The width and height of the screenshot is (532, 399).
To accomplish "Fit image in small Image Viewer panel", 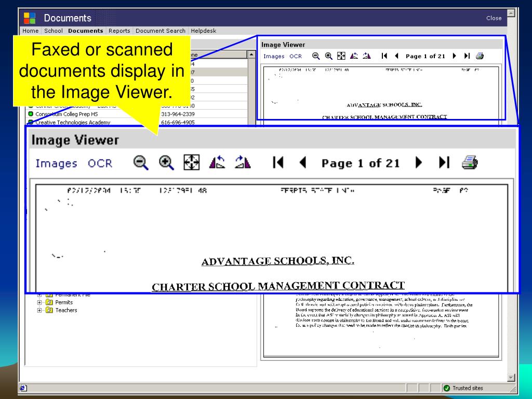I will 341,56.
